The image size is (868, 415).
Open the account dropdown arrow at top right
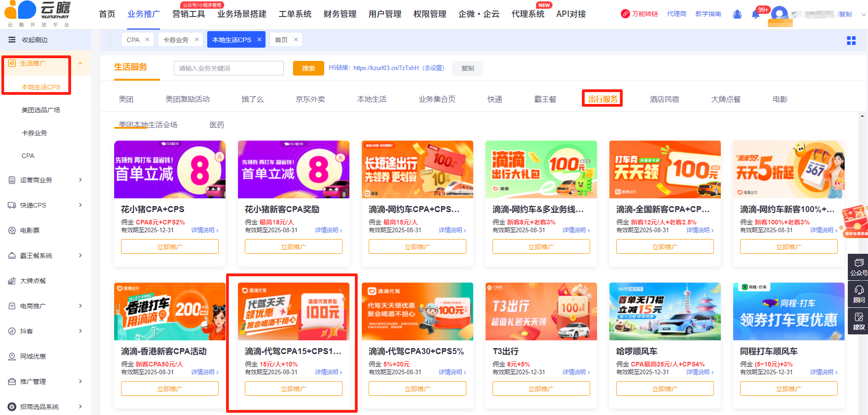pos(864,15)
